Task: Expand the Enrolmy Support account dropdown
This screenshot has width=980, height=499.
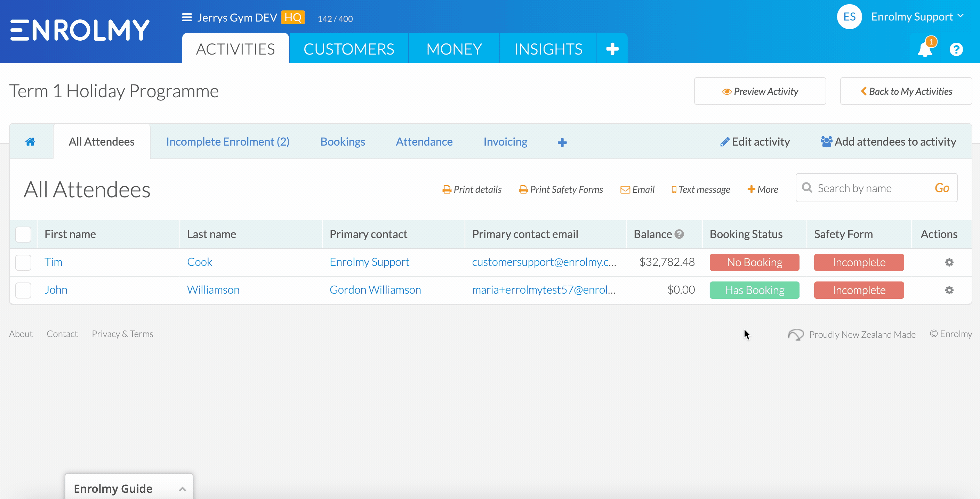Action: [917, 17]
